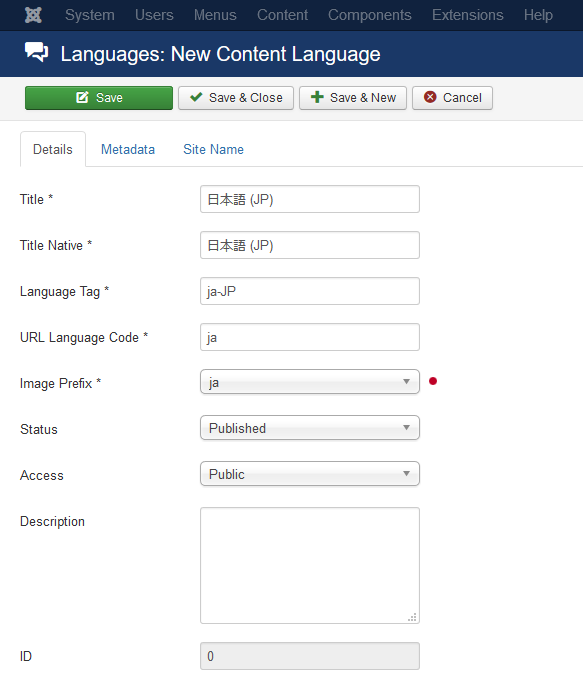Select the Details tab

53,149
